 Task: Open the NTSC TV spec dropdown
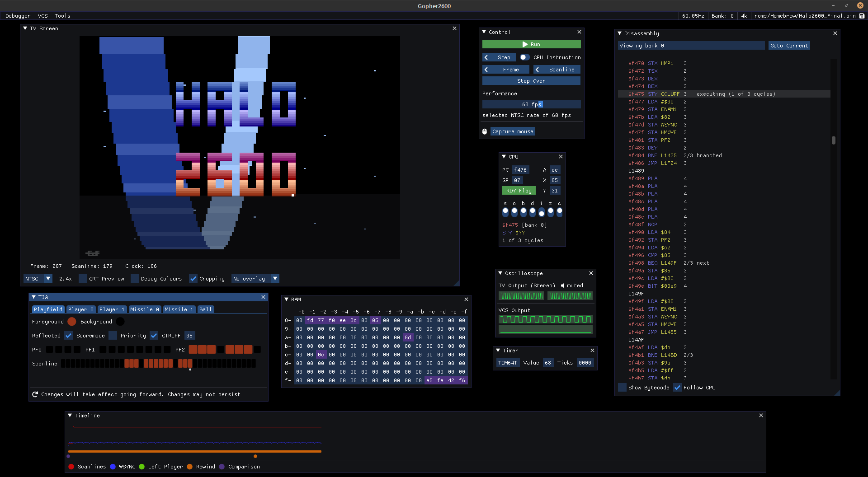38,279
